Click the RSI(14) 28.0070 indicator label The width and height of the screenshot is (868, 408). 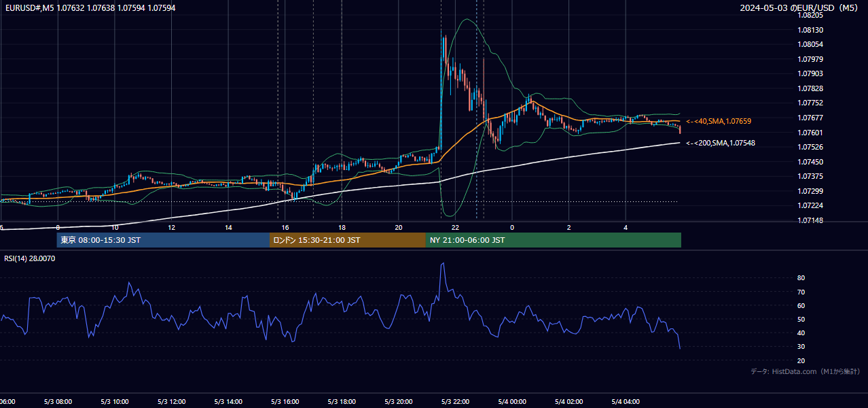point(30,258)
